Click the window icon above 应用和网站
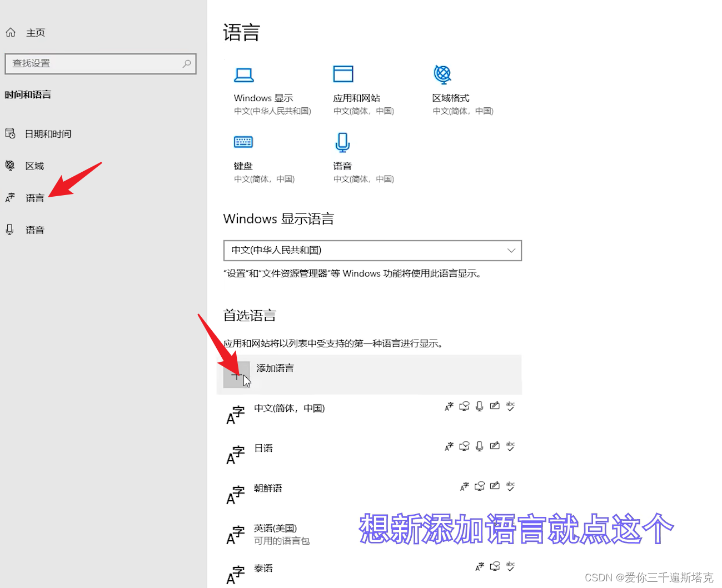Screen dimensions: 722x588 click(x=343, y=74)
